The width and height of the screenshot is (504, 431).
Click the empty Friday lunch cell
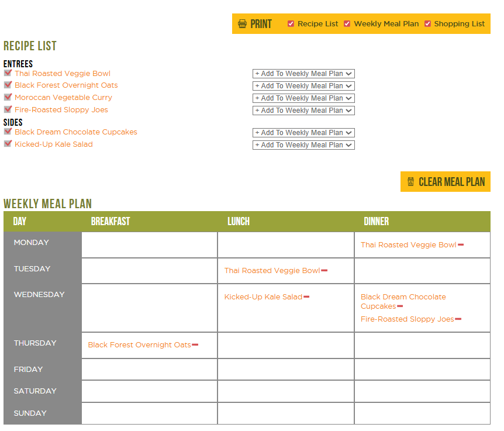click(285, 370)
